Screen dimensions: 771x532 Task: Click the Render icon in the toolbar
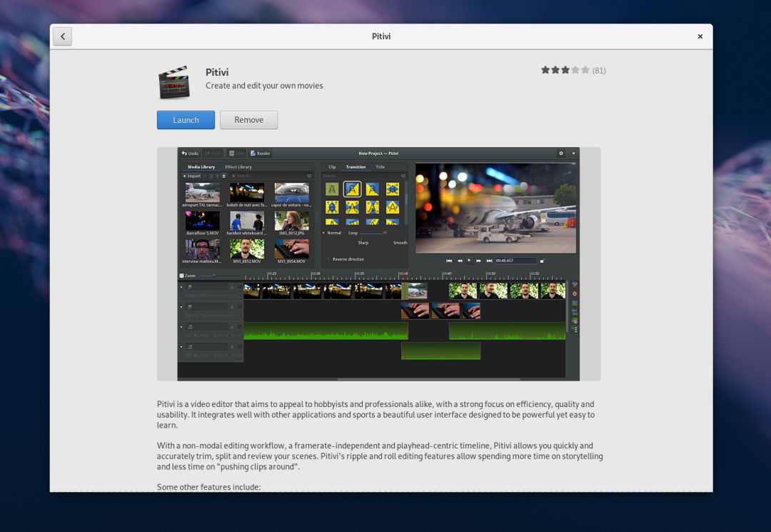pos(253,154)
